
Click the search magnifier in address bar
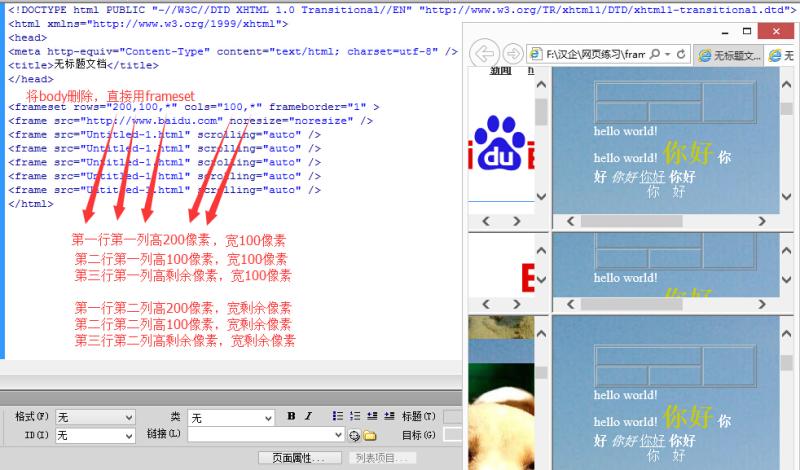(657, 53)
